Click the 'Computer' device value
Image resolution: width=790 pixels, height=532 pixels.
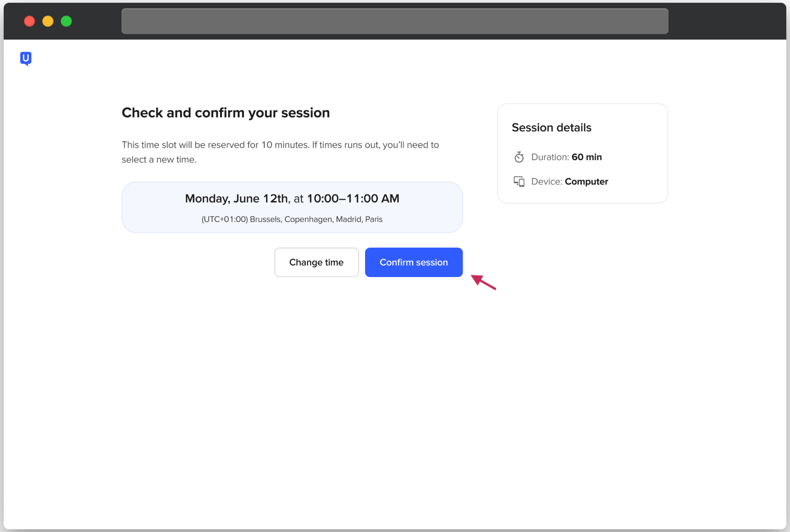click(x=586, y=181)
